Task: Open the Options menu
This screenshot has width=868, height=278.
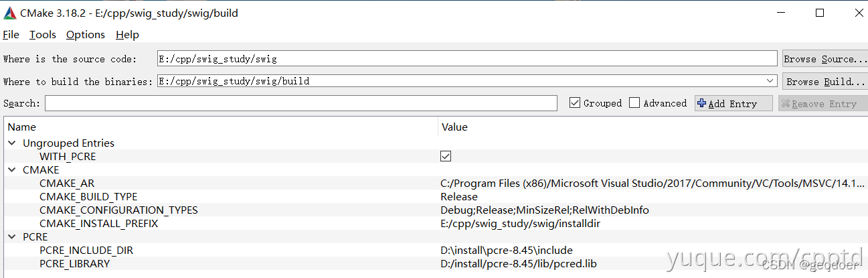Action: pos(86,35)
